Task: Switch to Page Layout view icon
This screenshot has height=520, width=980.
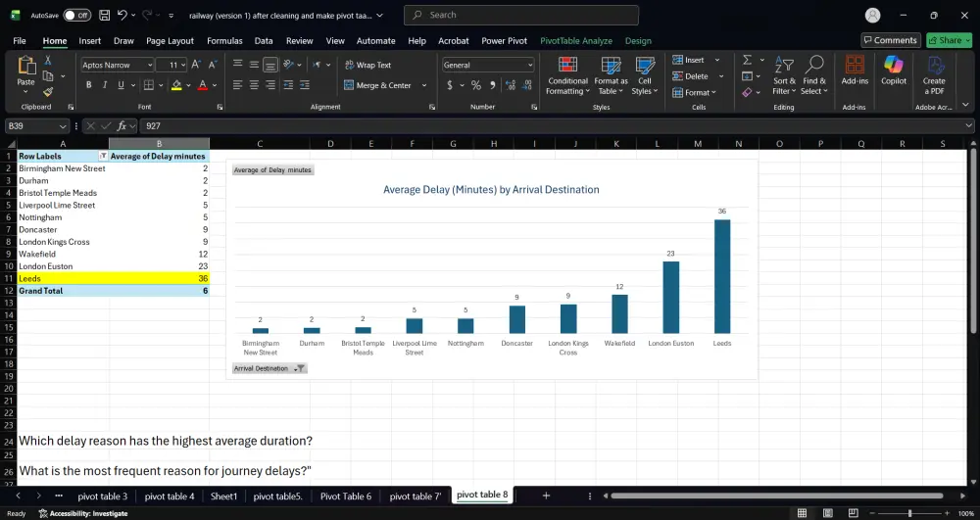Action: pyautogui.click(x=827, y=513)
